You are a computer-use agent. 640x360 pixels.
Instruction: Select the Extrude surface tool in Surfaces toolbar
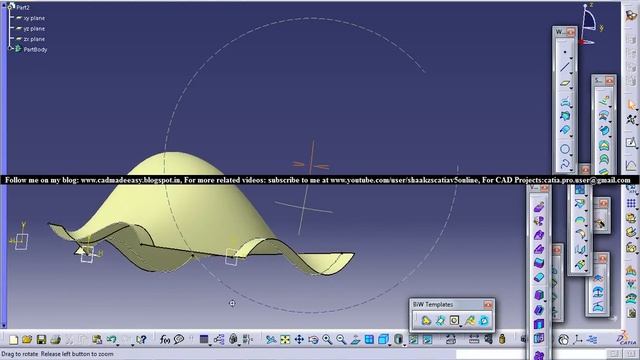[604, 100]
